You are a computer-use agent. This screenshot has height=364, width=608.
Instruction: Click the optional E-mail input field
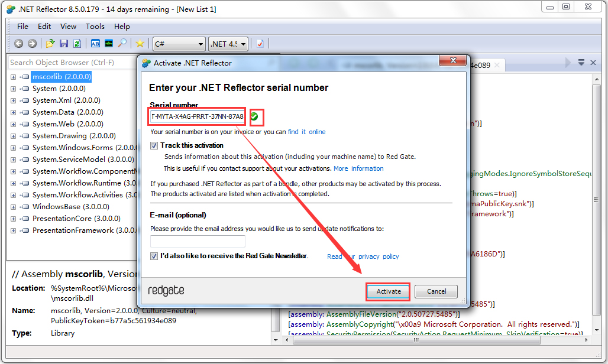click(198, 241)
